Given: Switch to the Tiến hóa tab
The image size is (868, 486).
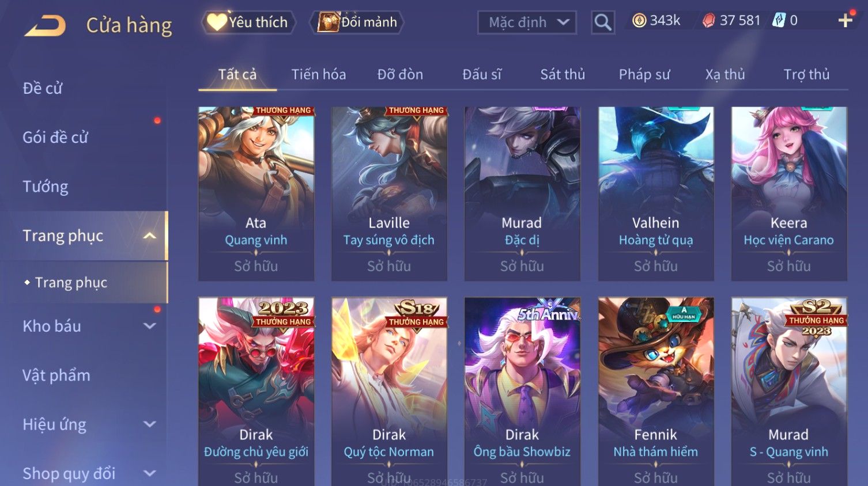Looking at the screenshot, I should [x=319, y=74].
